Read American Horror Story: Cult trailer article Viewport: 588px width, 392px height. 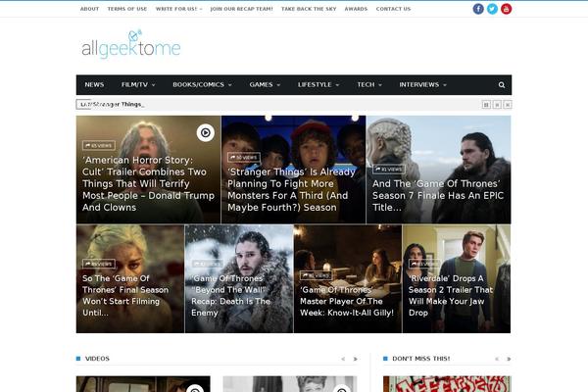[148, 184]
